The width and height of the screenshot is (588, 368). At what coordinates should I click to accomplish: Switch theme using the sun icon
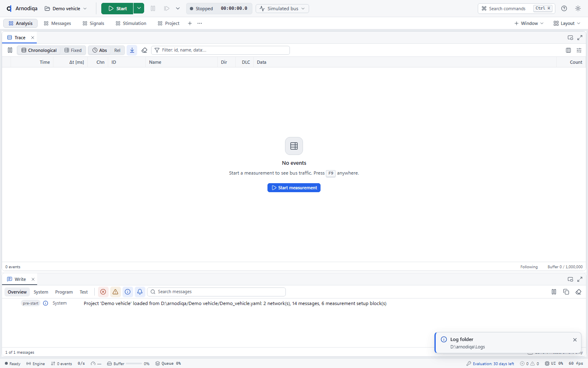tap(578, 9)
